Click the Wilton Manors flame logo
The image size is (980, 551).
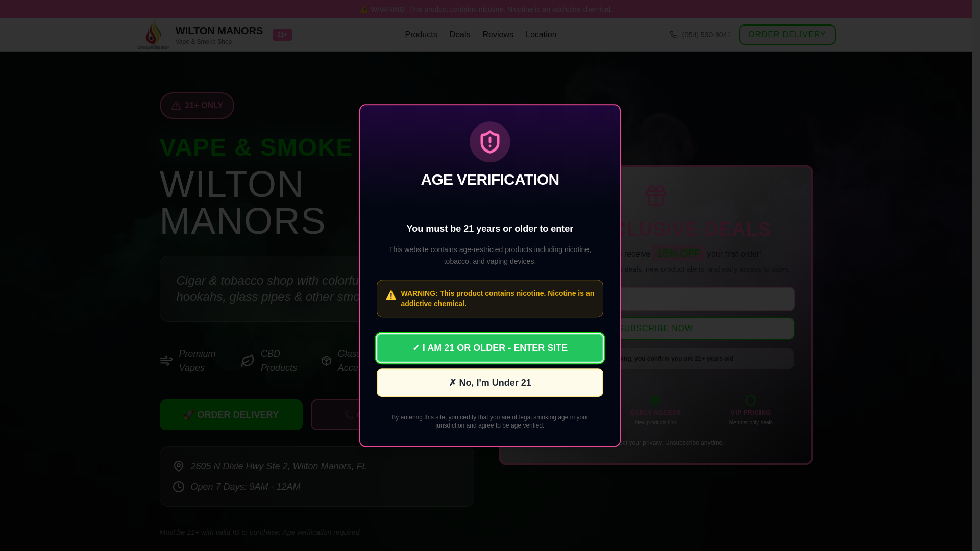coord(153,35)
